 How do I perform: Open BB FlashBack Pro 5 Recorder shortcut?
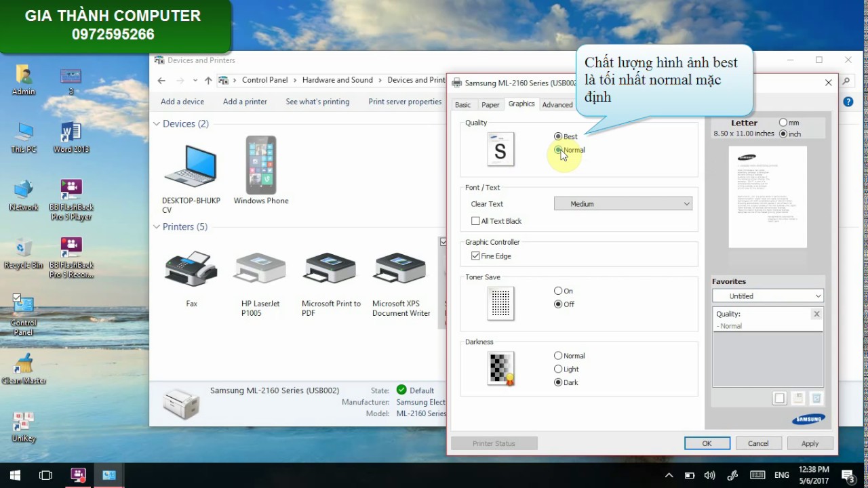(71, 258)
